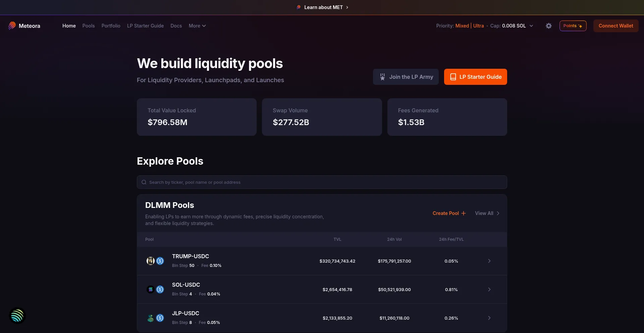644x333 pixels.
Task: Click the TRUMP token icon
Action: click(151, 261)
